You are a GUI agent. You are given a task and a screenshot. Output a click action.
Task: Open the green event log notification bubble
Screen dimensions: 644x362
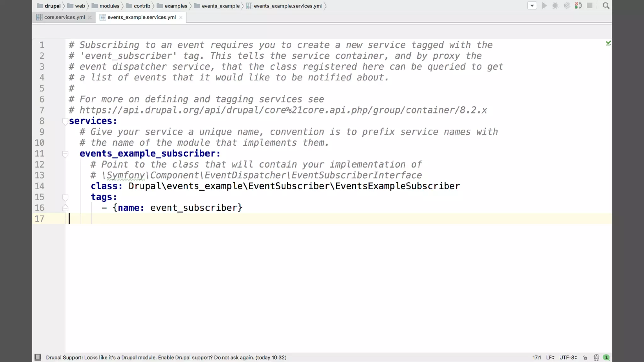coord(606,358)
